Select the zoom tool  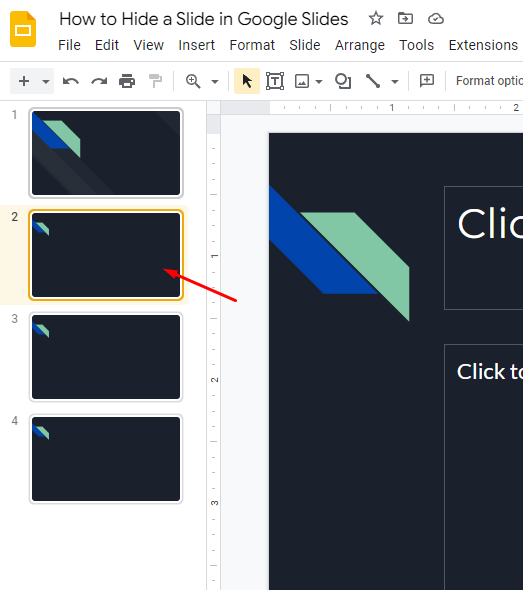[193, 81]
